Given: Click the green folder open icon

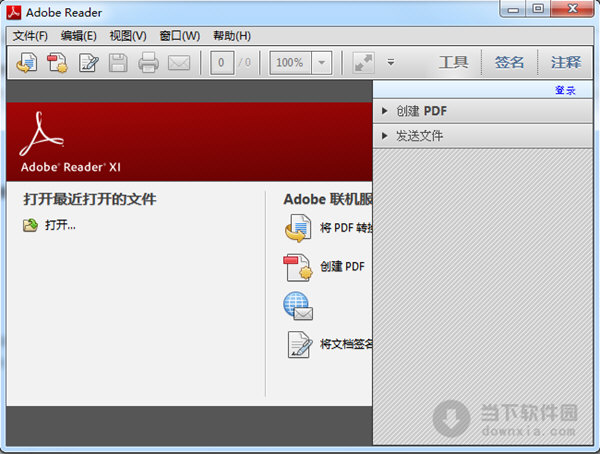Looking at the screenshot, I should 30,225.
